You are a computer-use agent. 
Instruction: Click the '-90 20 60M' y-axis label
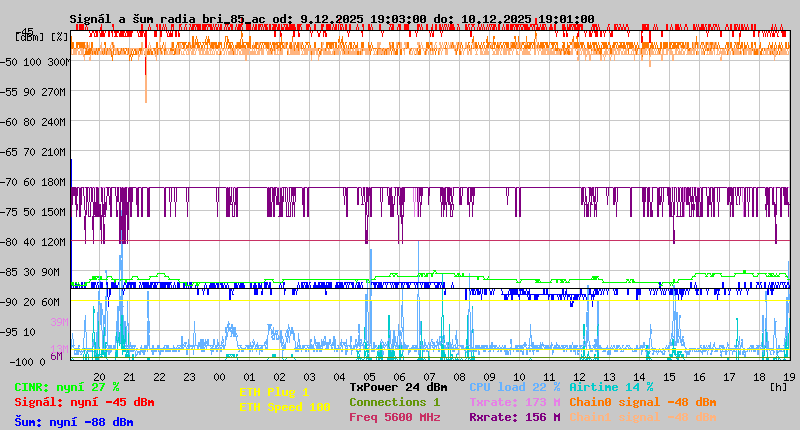[30, 302]
